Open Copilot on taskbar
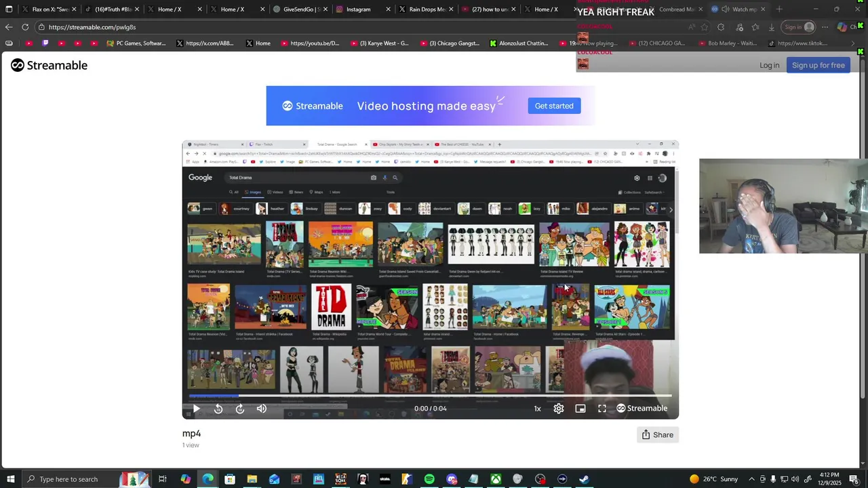This screenshot has width=868, height=488. click(x=185, y=479)
